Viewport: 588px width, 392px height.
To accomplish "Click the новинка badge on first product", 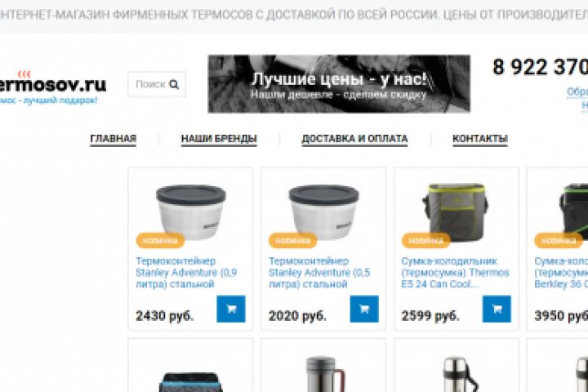I will pos(160,240).
